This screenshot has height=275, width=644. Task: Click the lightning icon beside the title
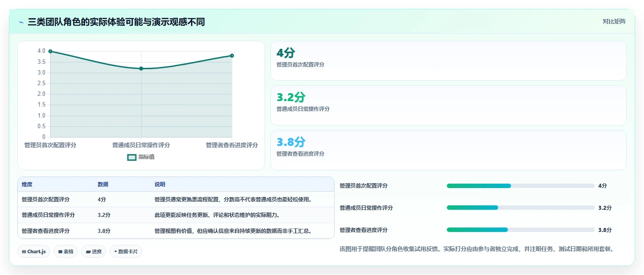tap(21, 22)
